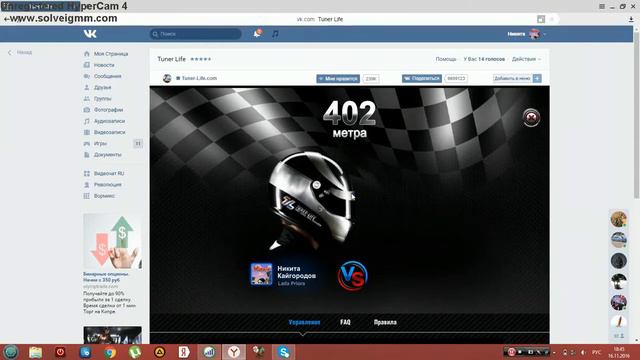Switch to the FAQ tab
Image resolution: width=640 pixels, height=360 pixels.
[345, 322]
